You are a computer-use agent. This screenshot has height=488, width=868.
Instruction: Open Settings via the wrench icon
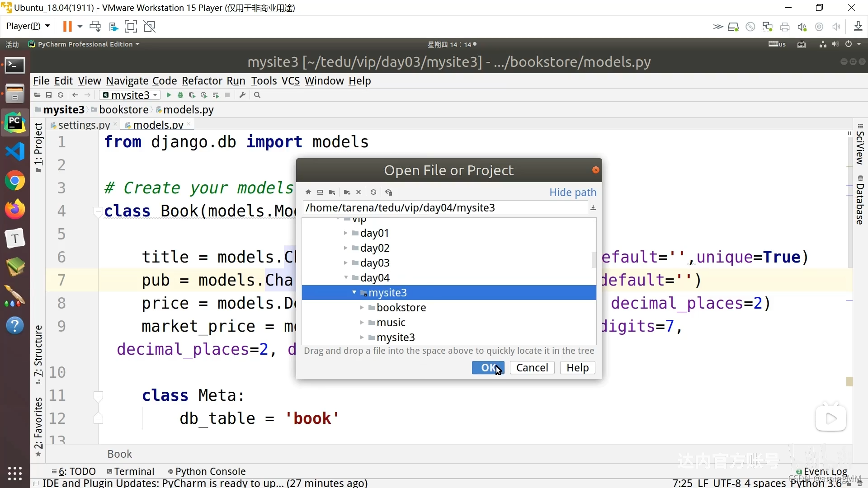[x=242, y=95]
